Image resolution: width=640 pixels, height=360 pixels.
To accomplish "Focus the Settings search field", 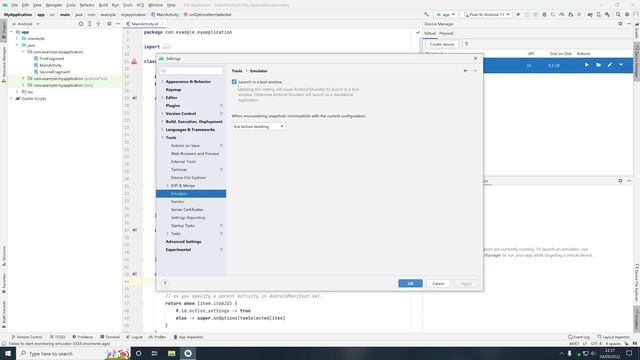I will coord(191,71).
